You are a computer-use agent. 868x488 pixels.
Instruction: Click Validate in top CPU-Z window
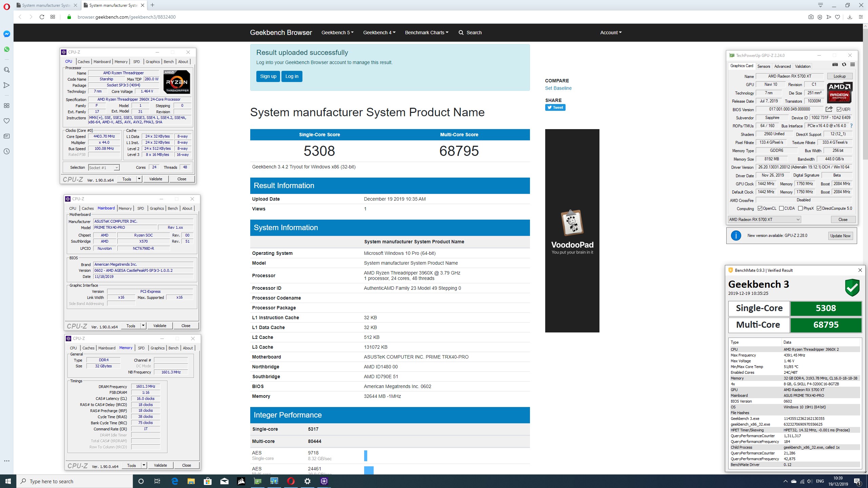[156, 179]
